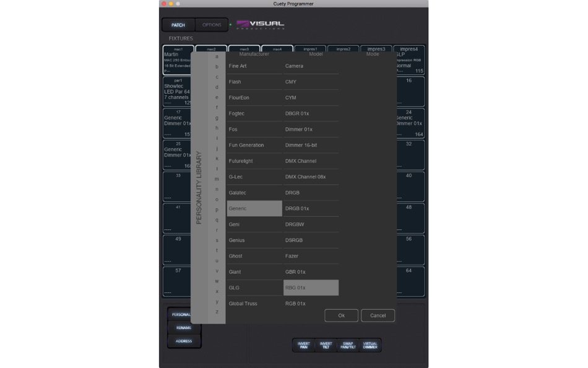Select the impres4 SLP fixture cell
Image resolution: width=588 pixels, height=368 pixels.
pyautogui.click(x=410, y=60)
